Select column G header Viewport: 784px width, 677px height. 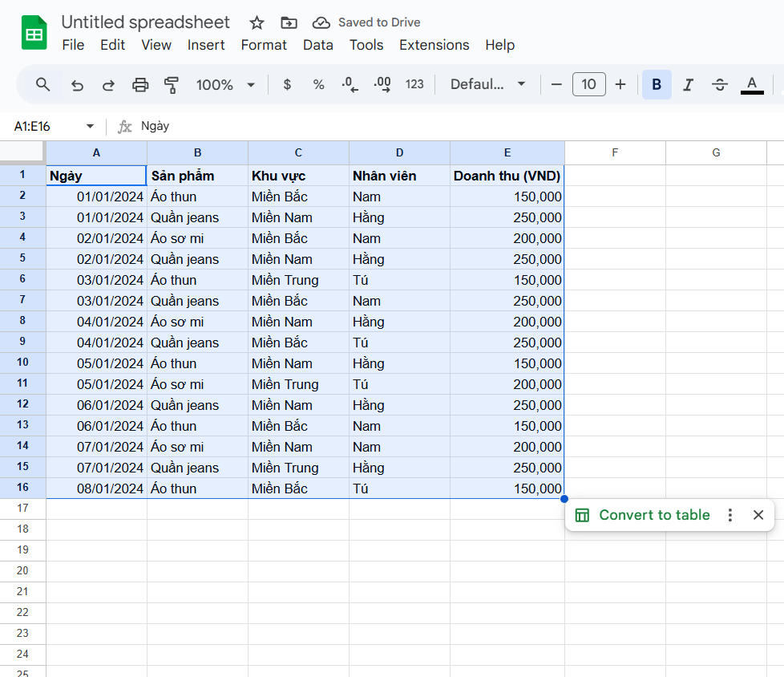[x=716, y=152]
